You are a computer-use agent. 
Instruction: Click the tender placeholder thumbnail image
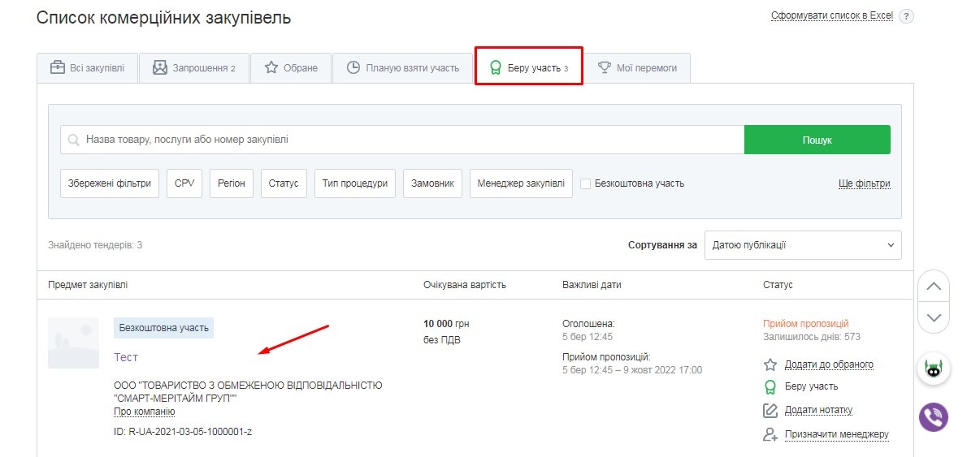click(74, 343)
